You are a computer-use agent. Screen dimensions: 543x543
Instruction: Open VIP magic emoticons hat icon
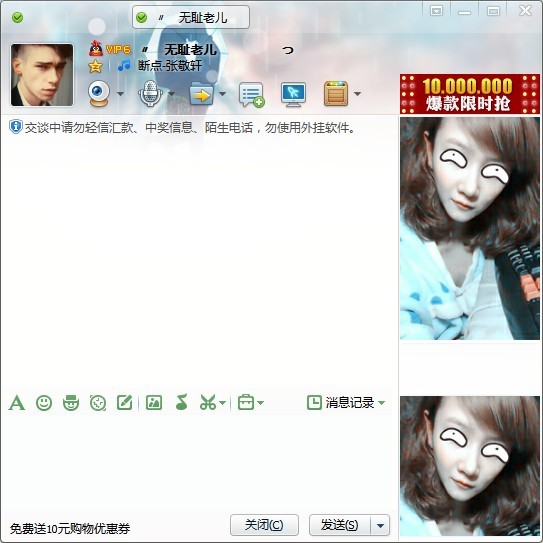coord(71,403)
